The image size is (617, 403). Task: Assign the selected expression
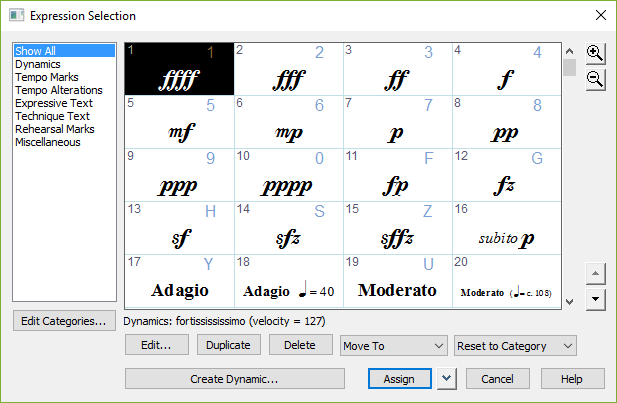[399, 379]
